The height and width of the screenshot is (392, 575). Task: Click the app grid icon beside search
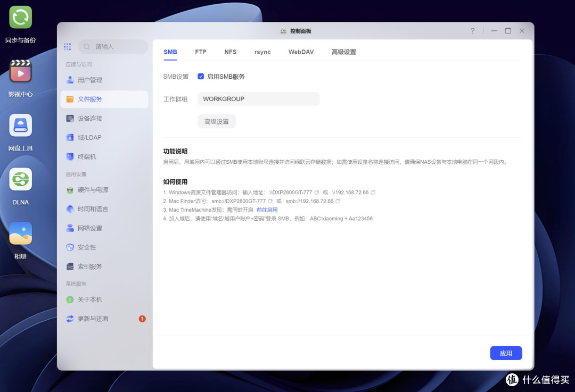68,46
